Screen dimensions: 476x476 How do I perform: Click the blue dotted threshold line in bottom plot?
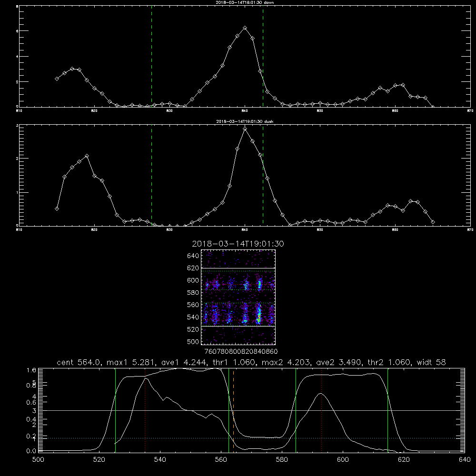[x=251, y=438]
